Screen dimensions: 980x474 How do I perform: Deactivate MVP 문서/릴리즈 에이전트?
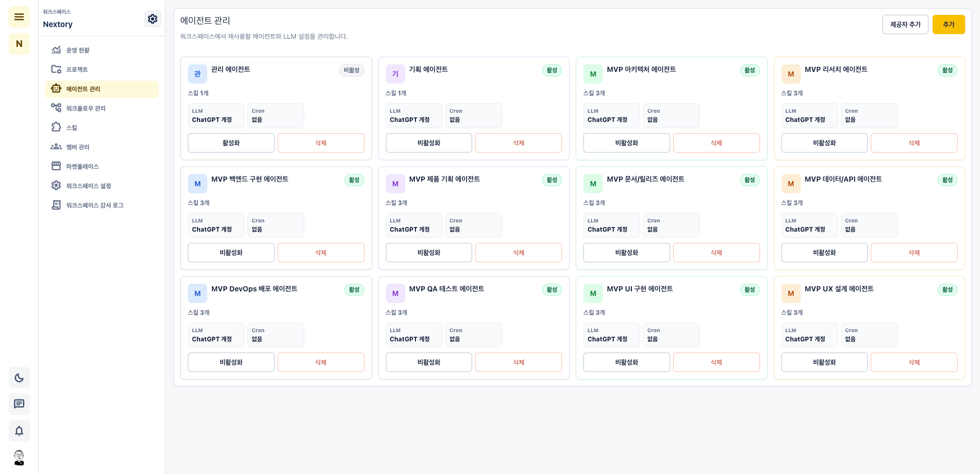coord(627,253)
